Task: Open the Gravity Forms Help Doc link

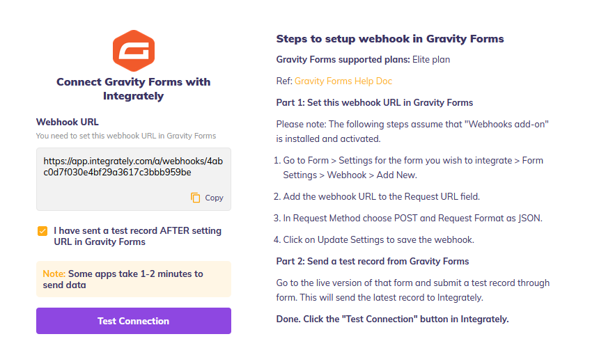Action: pyautogui.click(x=343, y=81)
